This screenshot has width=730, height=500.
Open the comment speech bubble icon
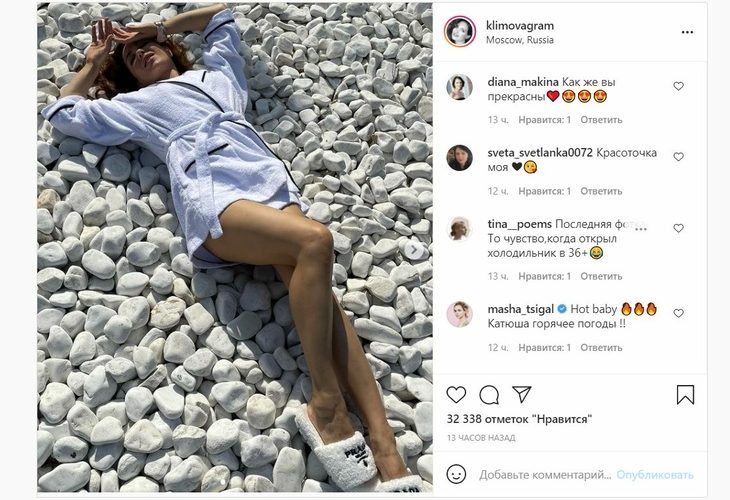click(x=489, y=395)
